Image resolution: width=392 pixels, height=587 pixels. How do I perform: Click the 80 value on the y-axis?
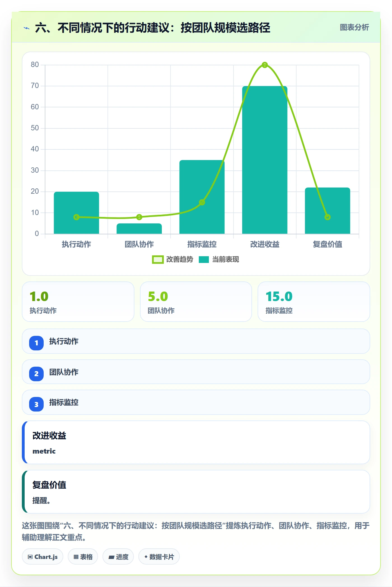click(x=35, y=65)
